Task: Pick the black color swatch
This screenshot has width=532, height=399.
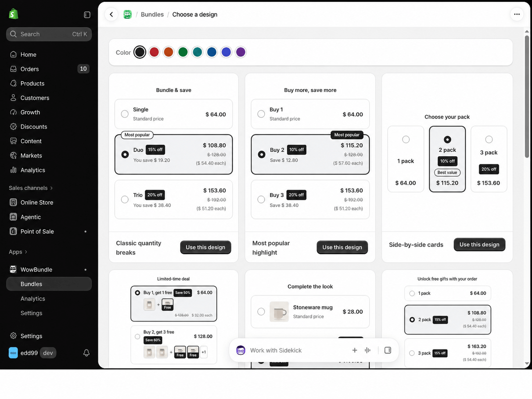Action: point(140,52)
